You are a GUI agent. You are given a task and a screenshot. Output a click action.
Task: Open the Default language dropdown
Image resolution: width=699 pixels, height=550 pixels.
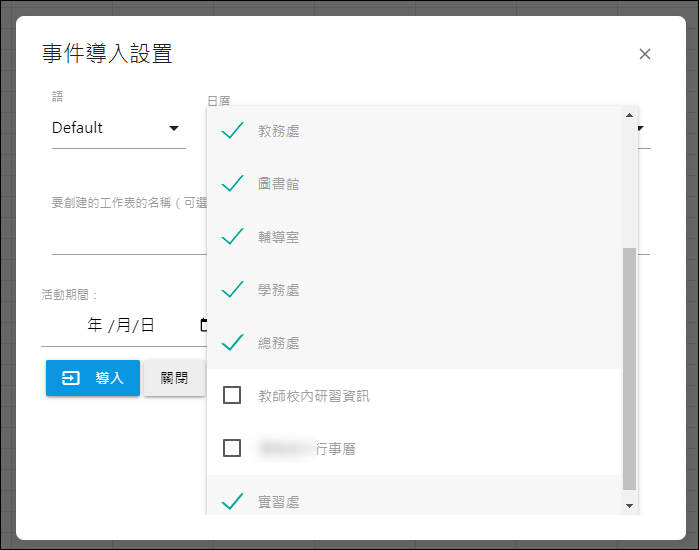point(119,128)
